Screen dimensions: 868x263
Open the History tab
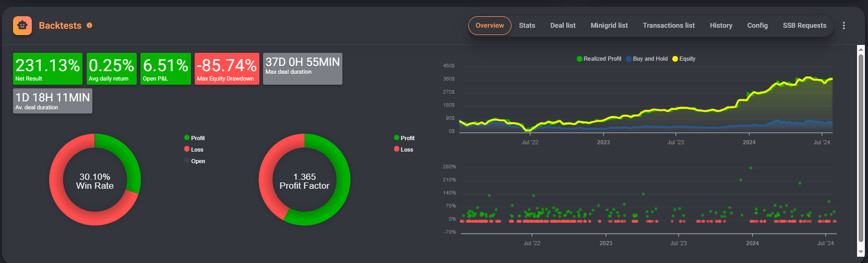click(721, 26)
